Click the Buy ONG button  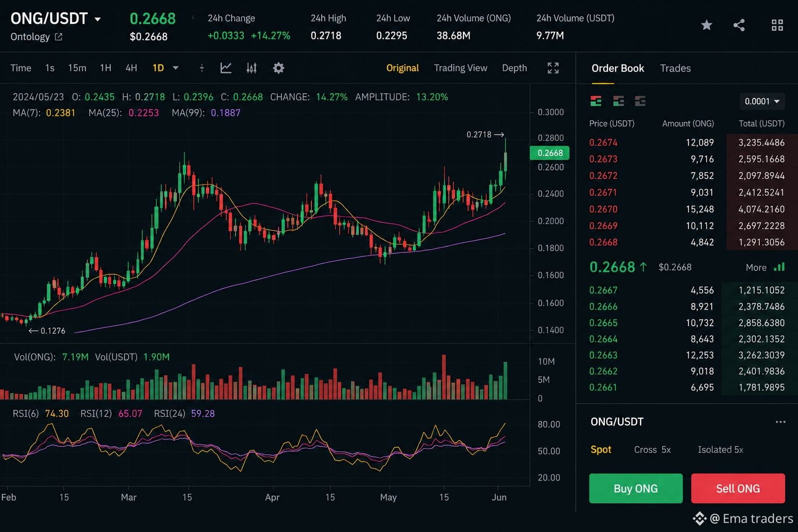click(636, 488)
